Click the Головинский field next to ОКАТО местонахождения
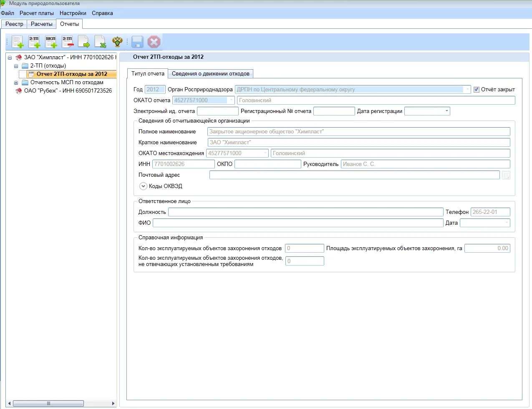The width and height of the screenshot is (532, 409). pos(390,153)
